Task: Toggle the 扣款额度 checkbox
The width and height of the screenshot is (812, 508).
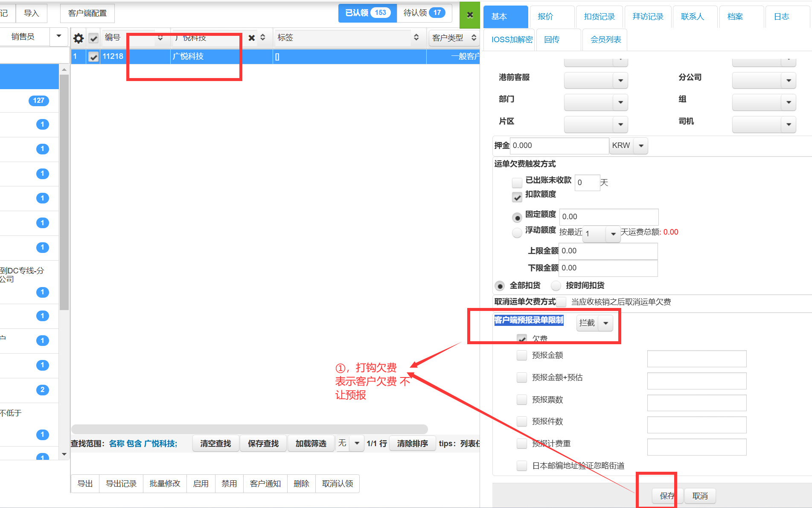Action: tap(517, 197)
